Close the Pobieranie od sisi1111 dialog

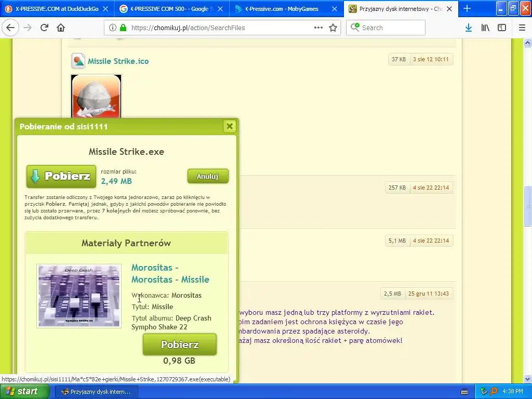(x=230, y=126)
